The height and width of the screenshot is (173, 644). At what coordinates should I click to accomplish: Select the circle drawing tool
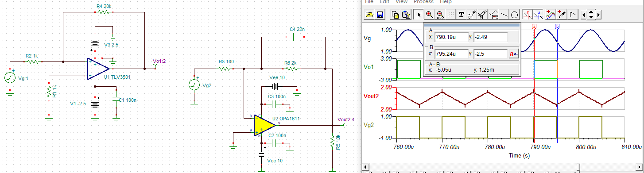point(514,15)
